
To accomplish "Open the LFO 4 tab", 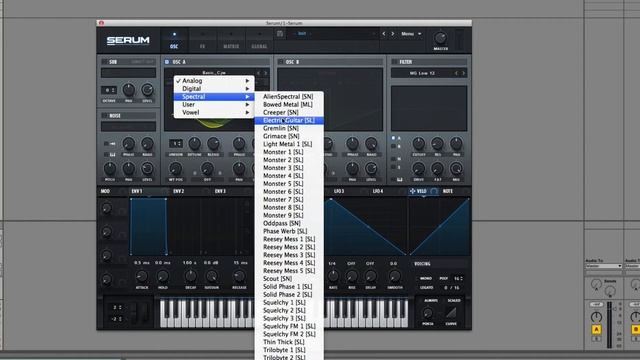I will [x=378, y=191].
